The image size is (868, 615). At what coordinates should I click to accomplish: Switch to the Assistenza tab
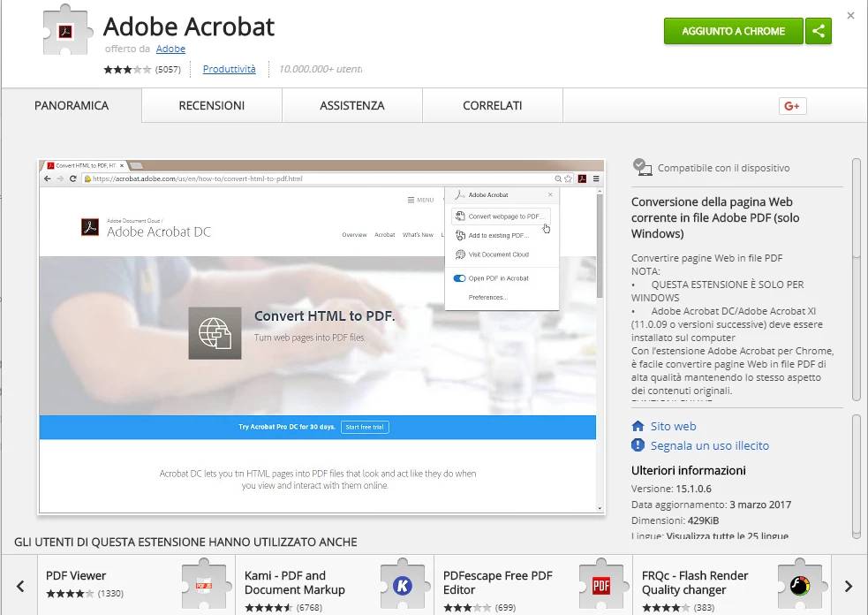coord(352,105)
